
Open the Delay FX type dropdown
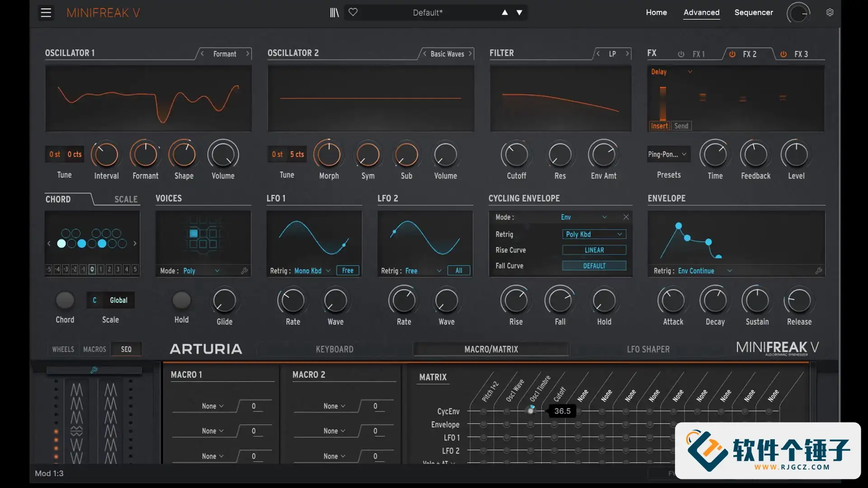click(x=672, y=72)
